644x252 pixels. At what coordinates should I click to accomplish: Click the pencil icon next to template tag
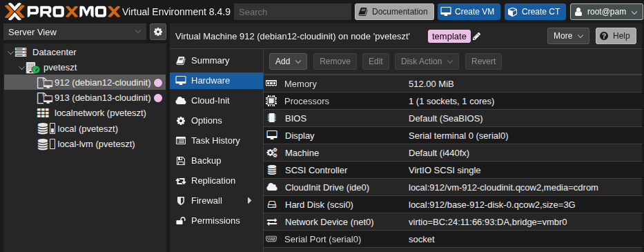pos(476,37)
